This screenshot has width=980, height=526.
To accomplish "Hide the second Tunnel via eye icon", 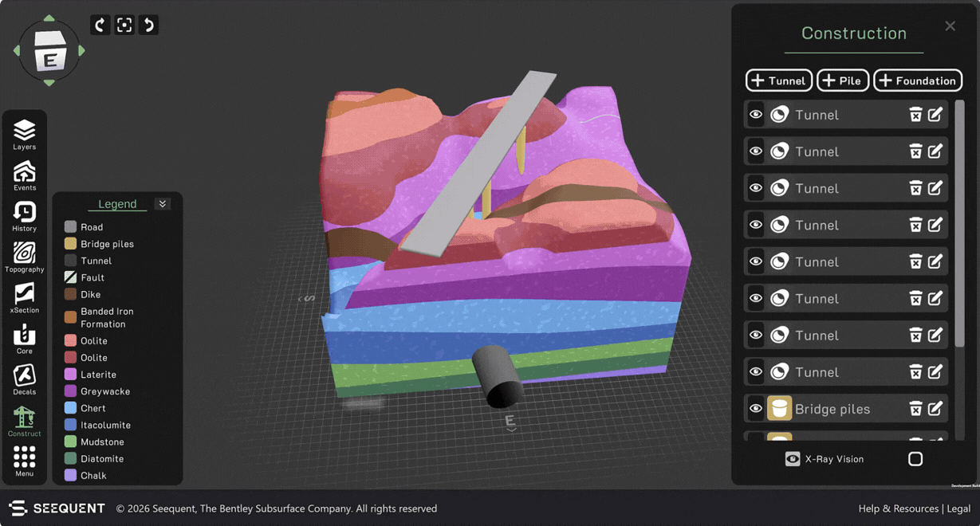I will (x=755, y=151).
